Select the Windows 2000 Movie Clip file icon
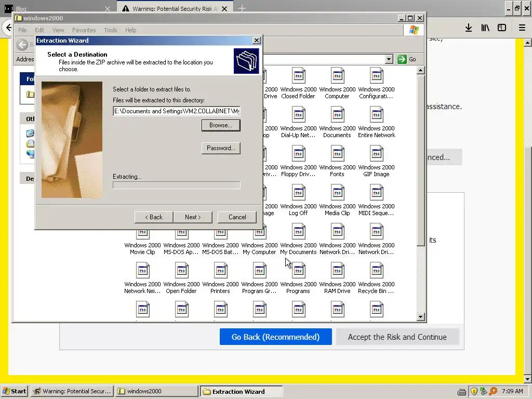532x399 pixels. pyautogui.click(x=142, y=235)
